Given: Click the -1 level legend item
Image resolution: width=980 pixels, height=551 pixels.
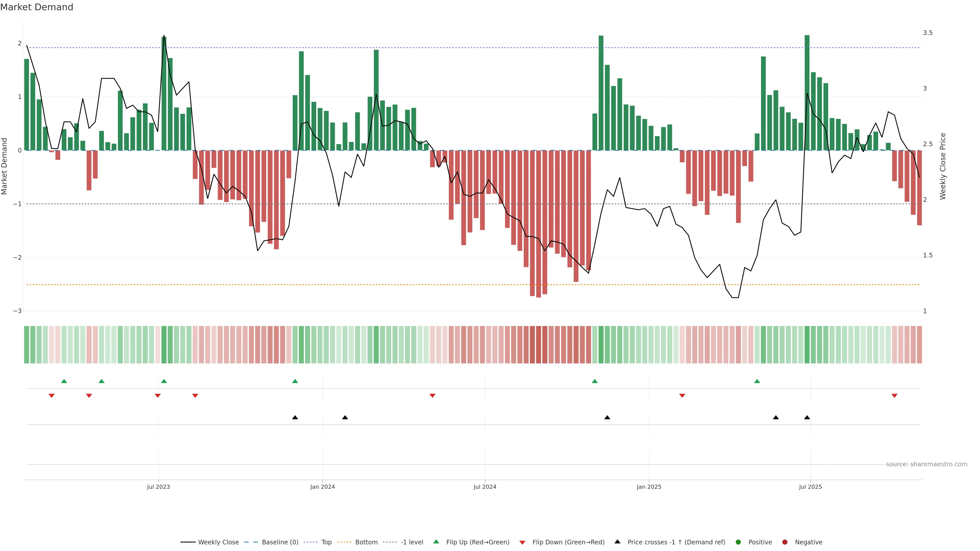Looking at the screenshot, I should (412, 542).
